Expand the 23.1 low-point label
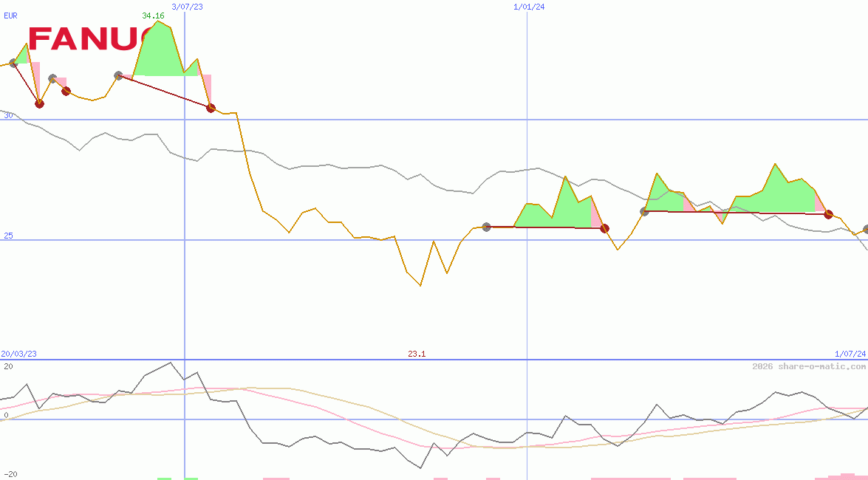 pos(417,354)
